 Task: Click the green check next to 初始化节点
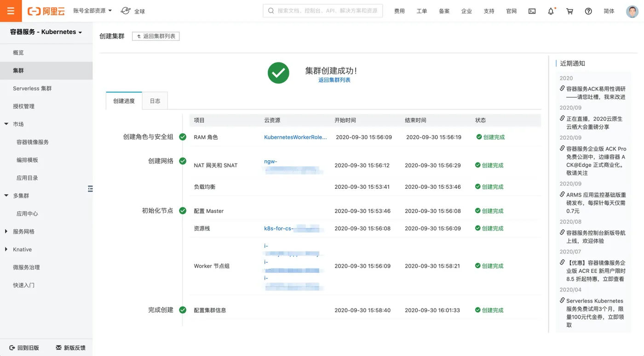(x=183, y=210)
